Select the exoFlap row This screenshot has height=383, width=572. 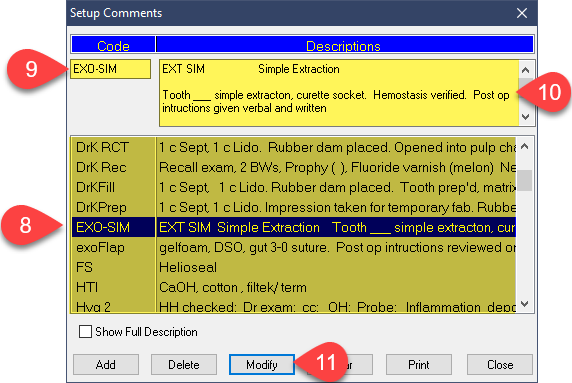[x=294, y=248]
